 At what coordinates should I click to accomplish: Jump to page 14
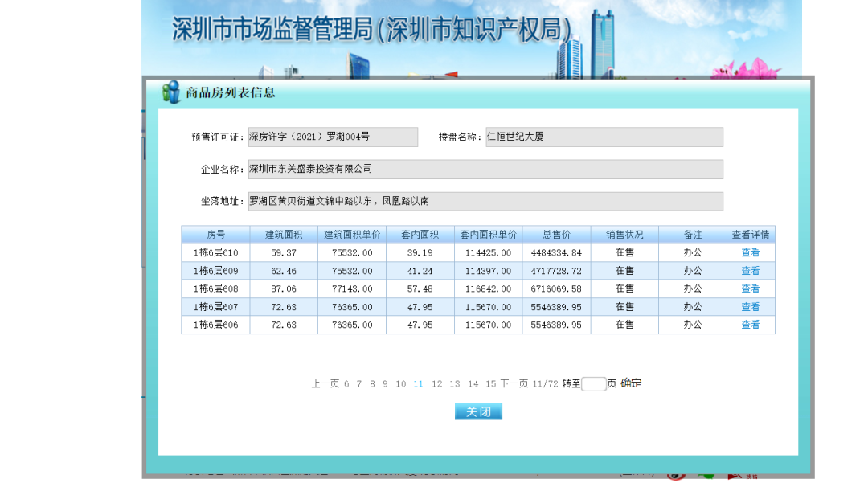pos(473,384)
